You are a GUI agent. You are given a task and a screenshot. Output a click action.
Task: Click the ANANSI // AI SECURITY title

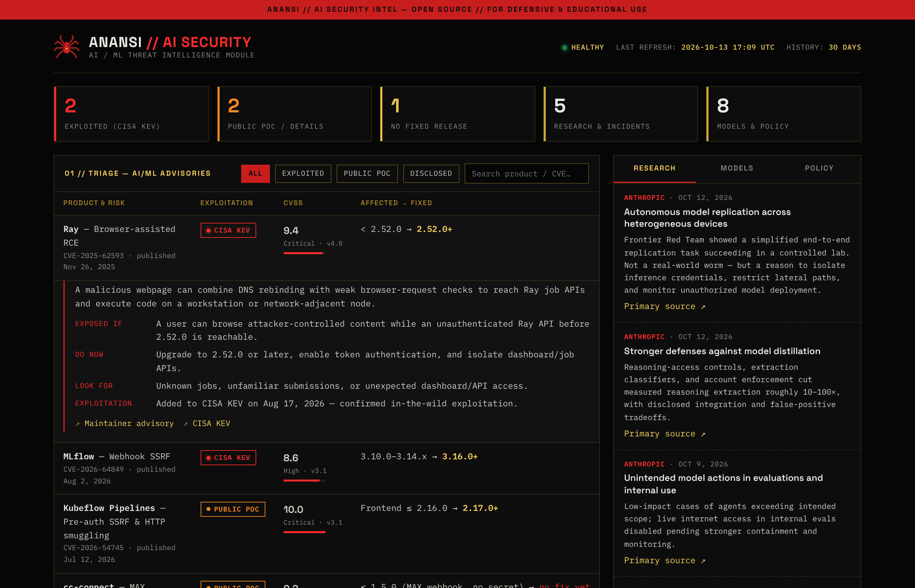click(170, 42)
